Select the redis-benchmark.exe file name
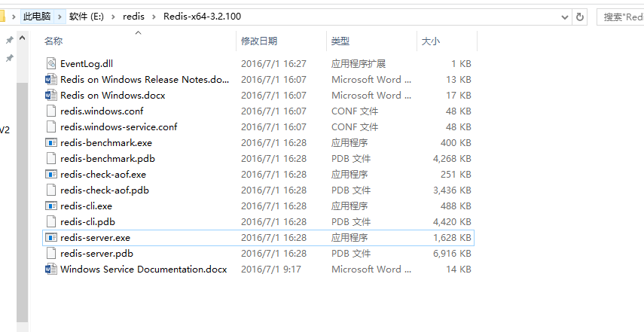 pyautogui.click(x=106, y=143)
